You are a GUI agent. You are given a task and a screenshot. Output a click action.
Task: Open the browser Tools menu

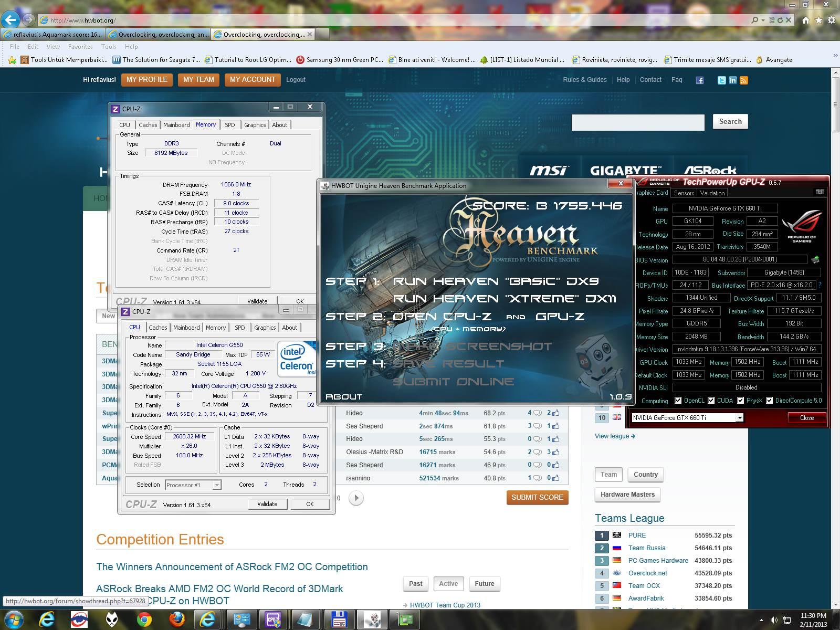[x=109, y=47]
